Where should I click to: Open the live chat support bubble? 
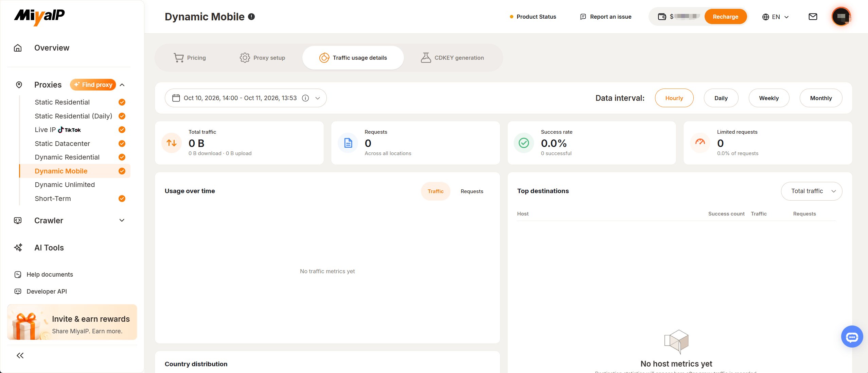852,337
